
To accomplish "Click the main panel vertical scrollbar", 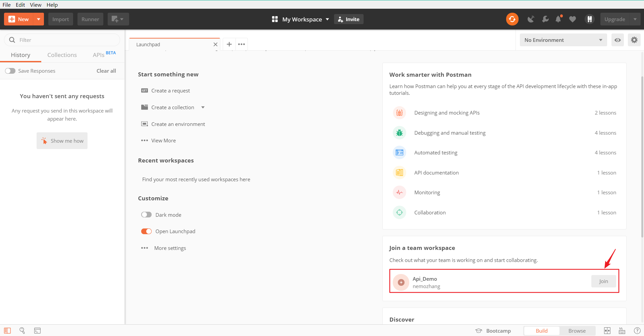I will (642, 157).
